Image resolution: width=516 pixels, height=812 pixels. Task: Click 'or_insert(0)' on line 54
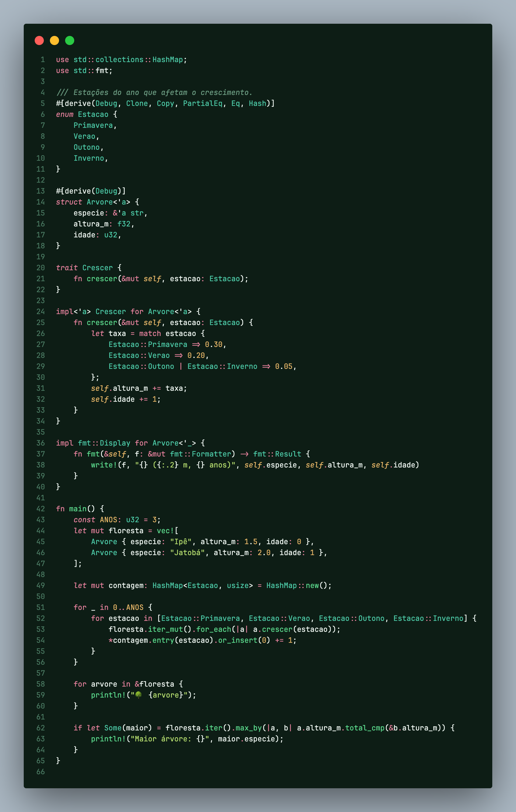click(244, 640)
